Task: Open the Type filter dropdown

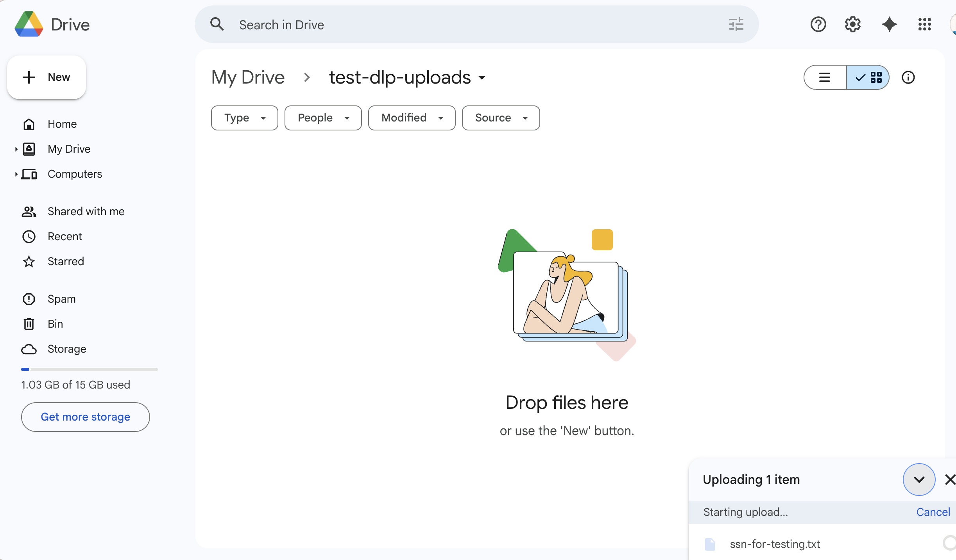Action: (244, 118)
